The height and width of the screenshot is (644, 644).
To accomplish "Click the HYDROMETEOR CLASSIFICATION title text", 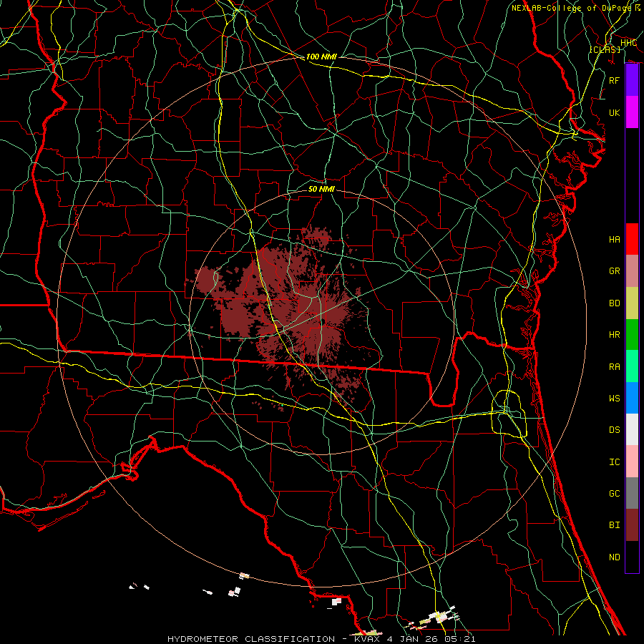I will coord(251,639).
